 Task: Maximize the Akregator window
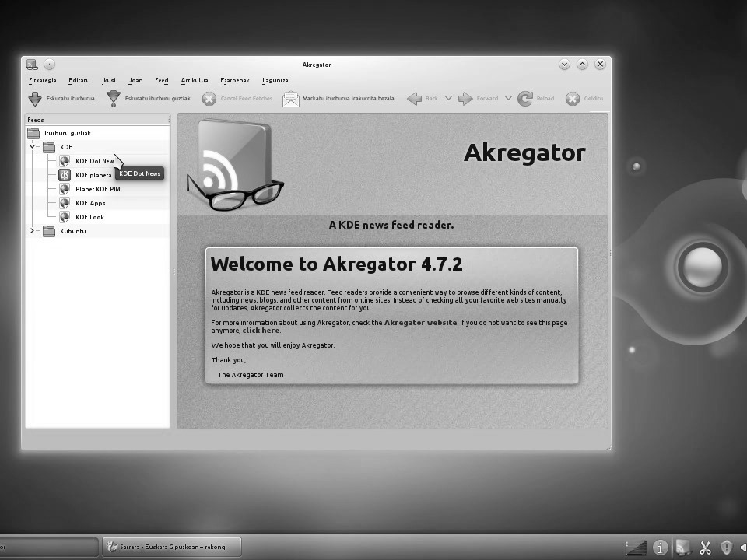tap(582, 65)
